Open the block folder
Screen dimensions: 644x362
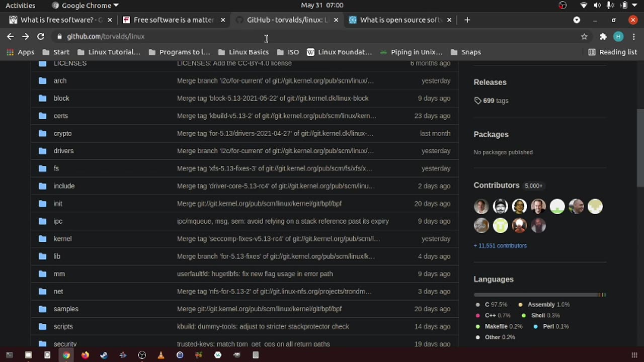tap(61, 98)
